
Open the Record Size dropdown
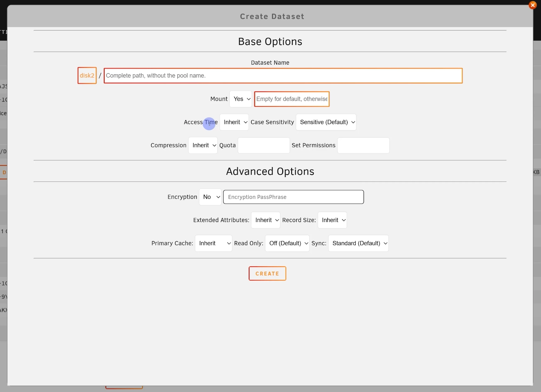coord(332,220)
